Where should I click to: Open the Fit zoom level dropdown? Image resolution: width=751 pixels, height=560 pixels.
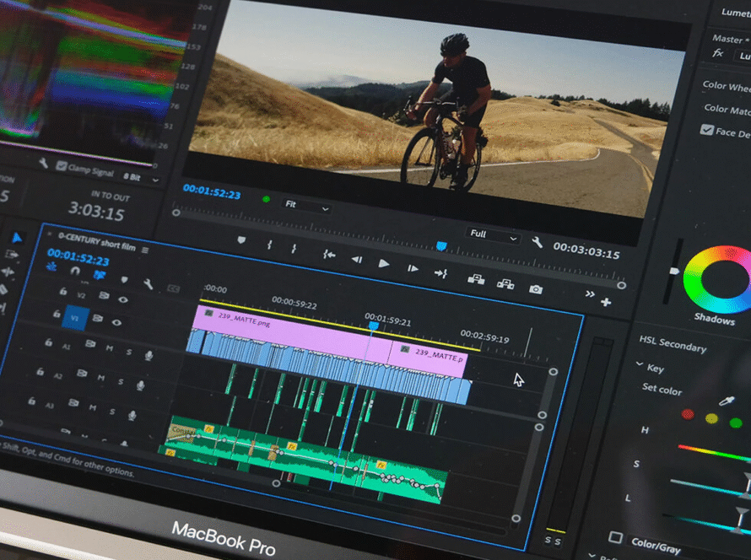pyautogui.click(x=307, y=205)
